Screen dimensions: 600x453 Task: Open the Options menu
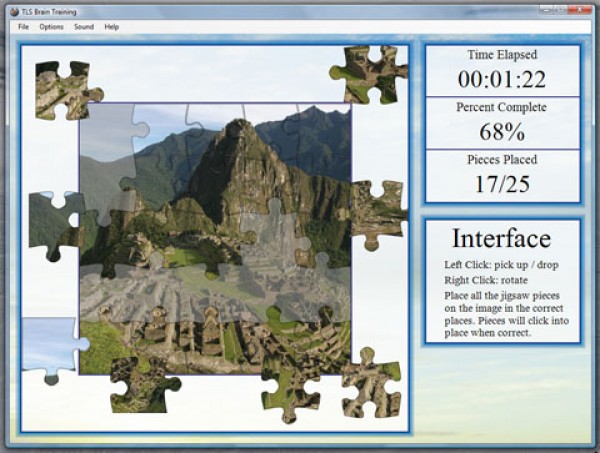(x=51, y=27)
